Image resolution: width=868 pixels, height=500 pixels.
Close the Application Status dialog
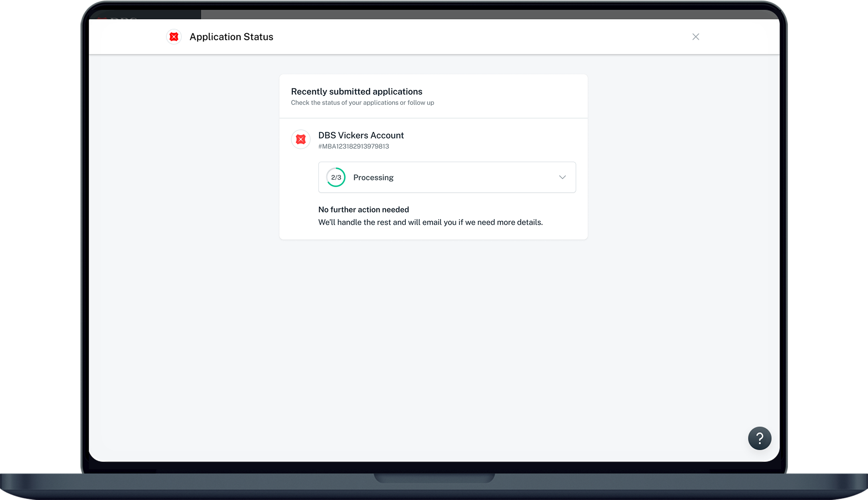(x=696, y=37)
